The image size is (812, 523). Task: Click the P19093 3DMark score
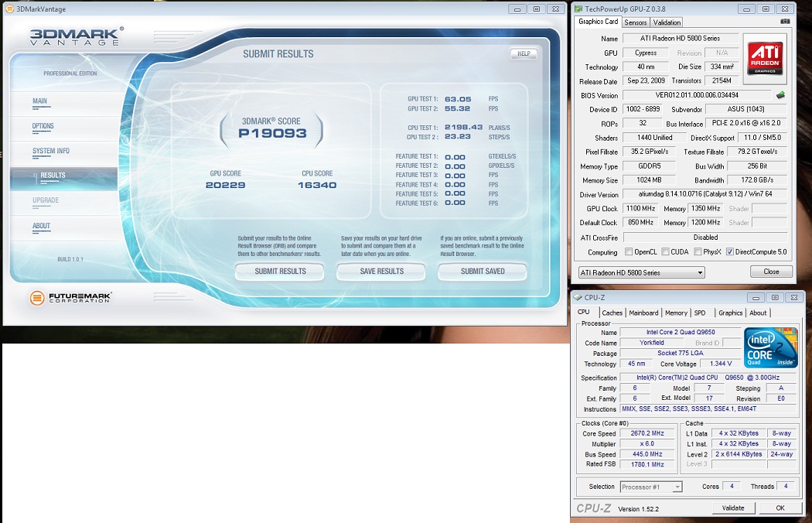(x=272, y=134)
